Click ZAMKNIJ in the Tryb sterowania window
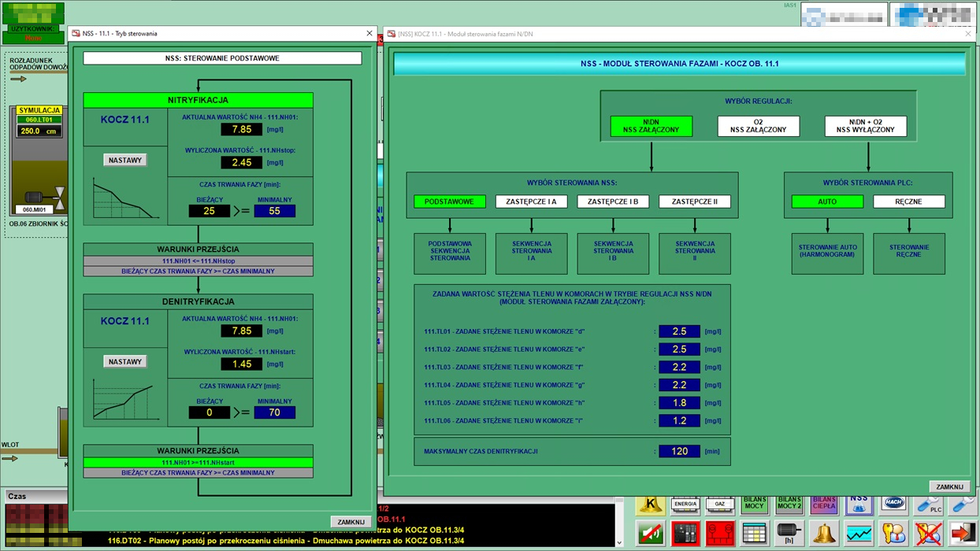Image resolution: width=980 pixels, height=551 pixels. coord(351,522)
